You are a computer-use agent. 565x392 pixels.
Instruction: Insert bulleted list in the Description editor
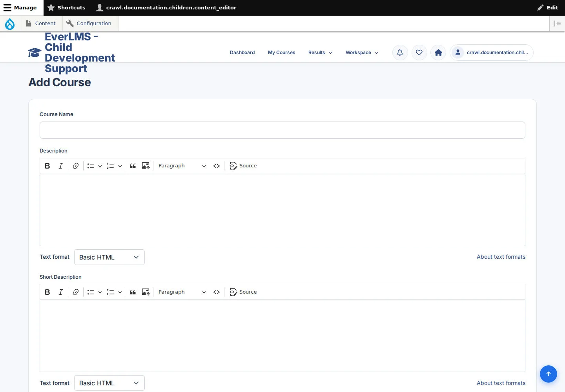click(91, 166)
